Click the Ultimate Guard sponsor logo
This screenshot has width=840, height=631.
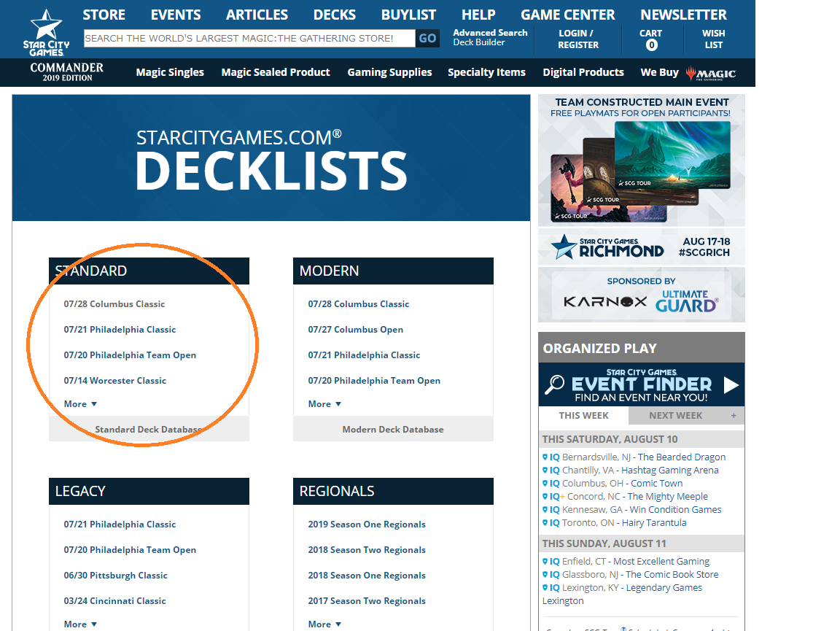pyautogui.click(x=686, y=301)
